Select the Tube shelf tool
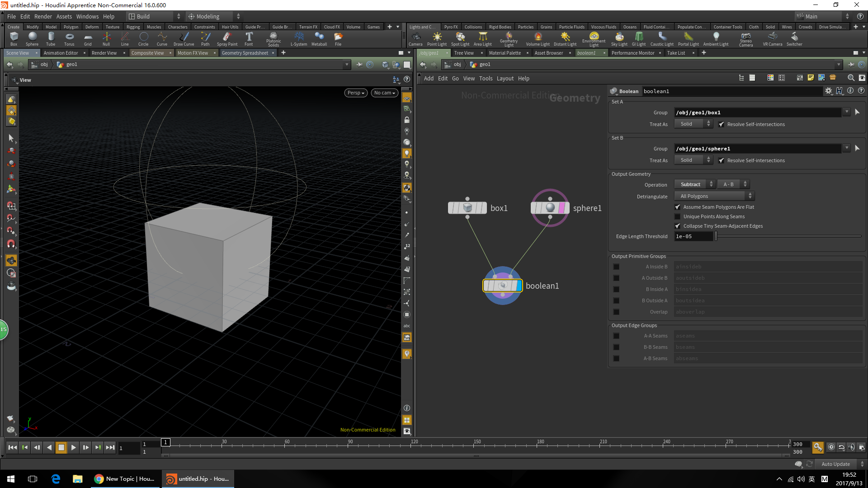868x488 pixels. pos(51,39)
